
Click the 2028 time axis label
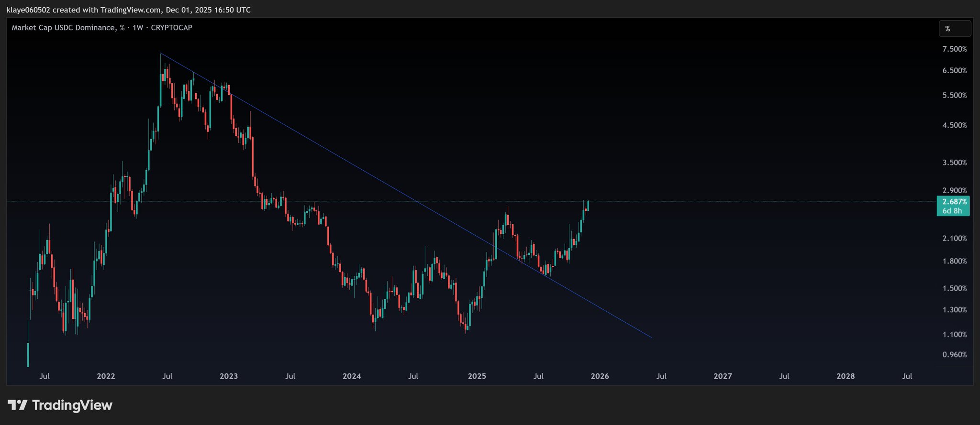coord(846,376)
